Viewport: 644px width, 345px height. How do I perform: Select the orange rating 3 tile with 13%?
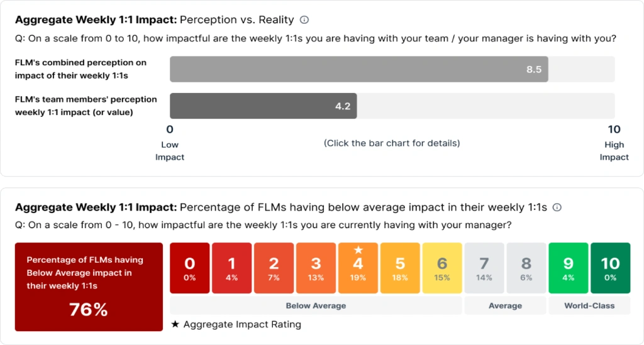click(x=316, y=268)
